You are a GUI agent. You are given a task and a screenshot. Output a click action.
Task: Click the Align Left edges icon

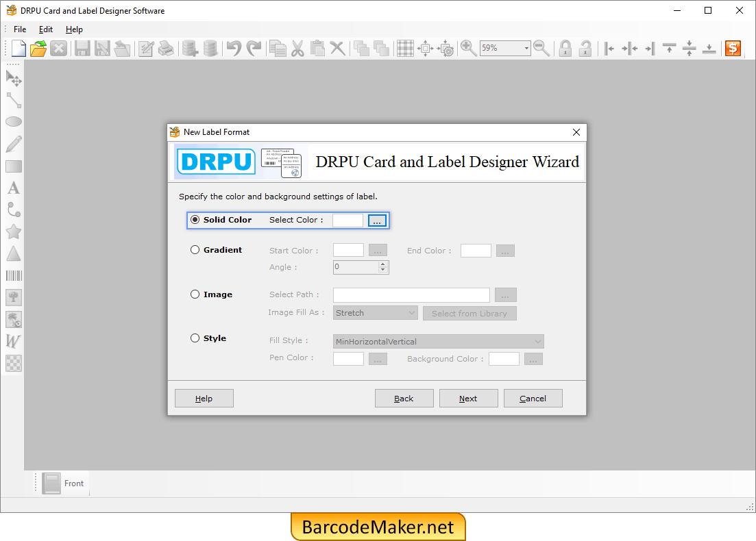[x=609, y=48]
